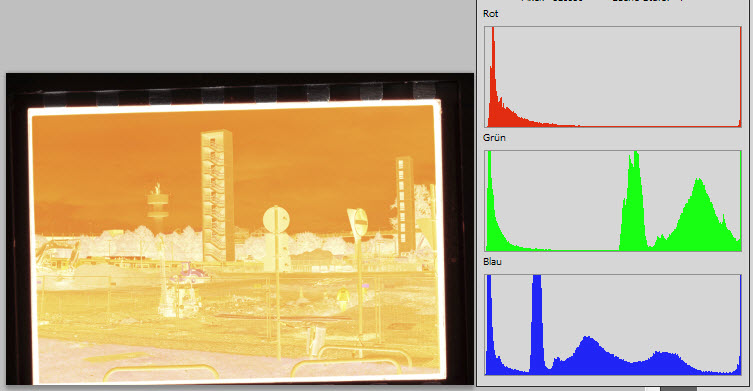753x391 pixels.
Task: Click the tallest middle green peak in Grün histogram
Action: coord(633,199)
